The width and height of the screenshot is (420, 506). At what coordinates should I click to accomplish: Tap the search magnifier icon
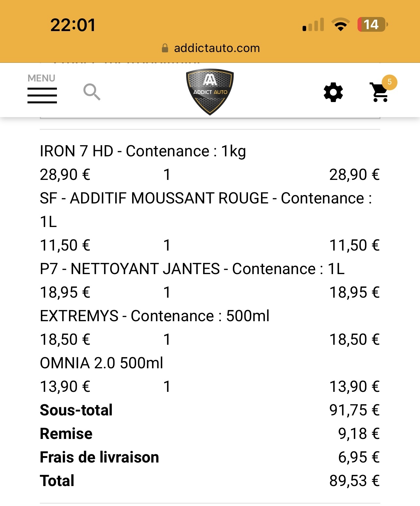tap(92, 92)
